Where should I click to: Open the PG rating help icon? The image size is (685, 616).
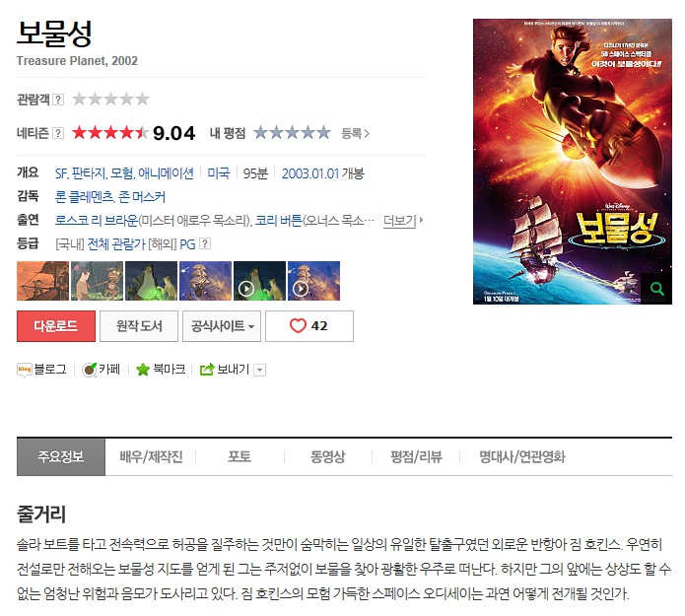tap(205, 243)
